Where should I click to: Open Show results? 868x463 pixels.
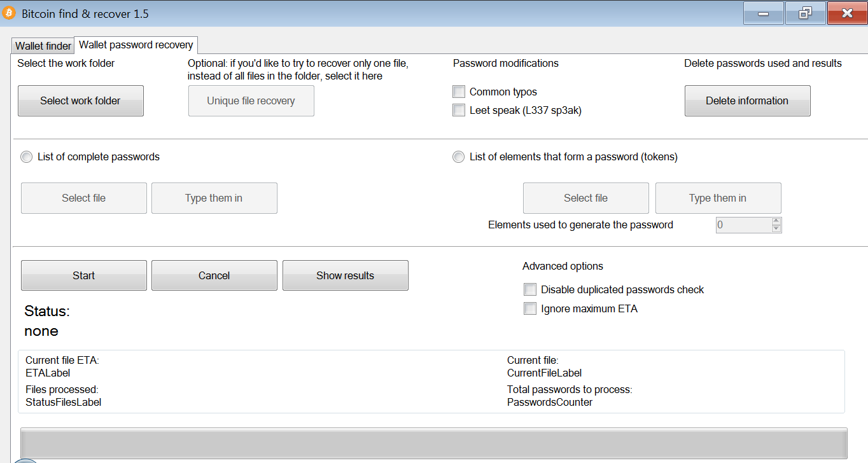(346, 275)
